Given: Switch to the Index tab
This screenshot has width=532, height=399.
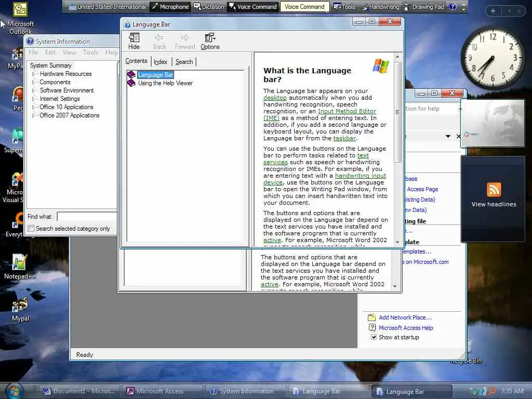Looking at the screenshot, I should (161, 62).
